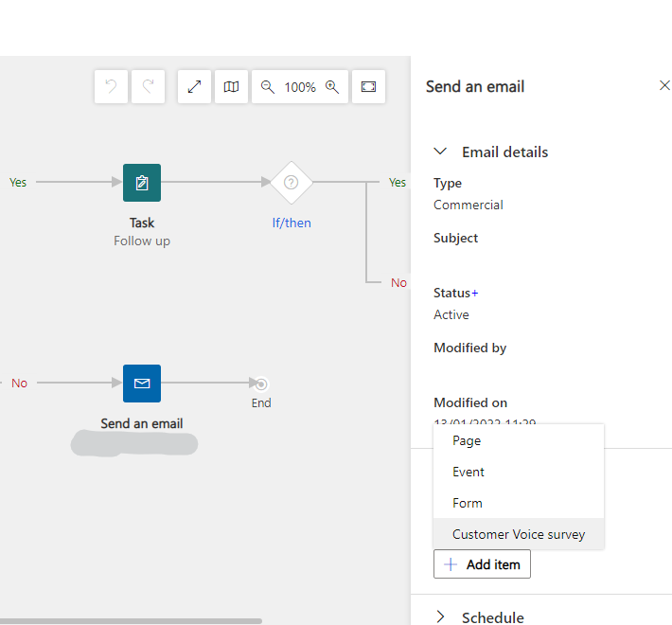This screenshot has width=672, height=625.
Task: Expand the Schedule section
Action: coord(440,616)
